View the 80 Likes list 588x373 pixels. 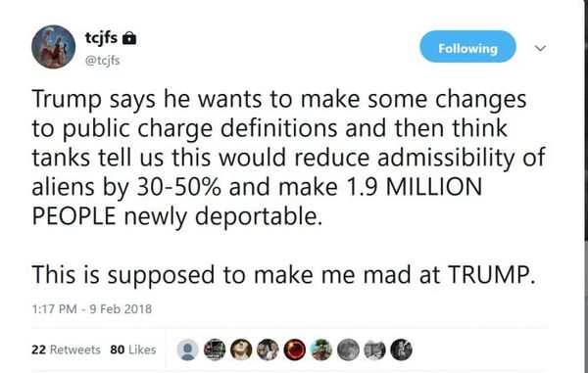(133, 350)
